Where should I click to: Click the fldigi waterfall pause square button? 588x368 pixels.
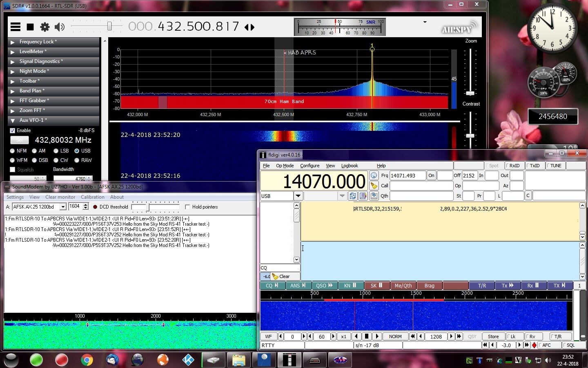point(367,337)
